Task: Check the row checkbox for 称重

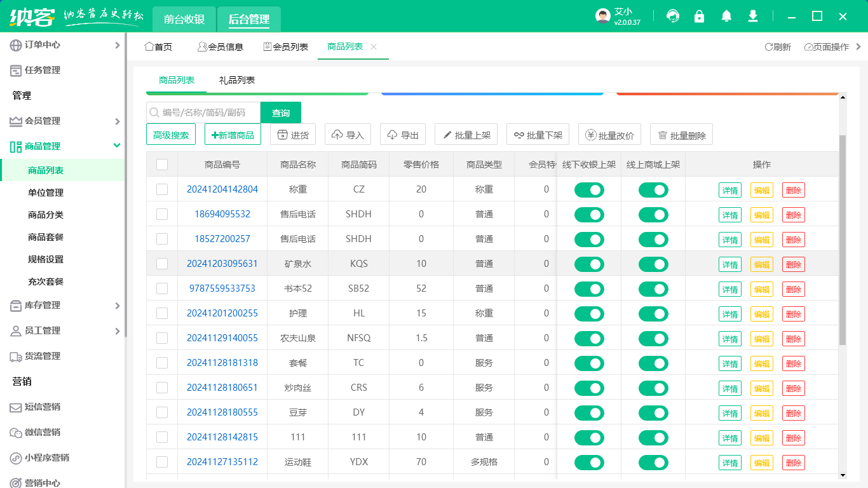Action: pyautogui.click(x=162, y=189)
